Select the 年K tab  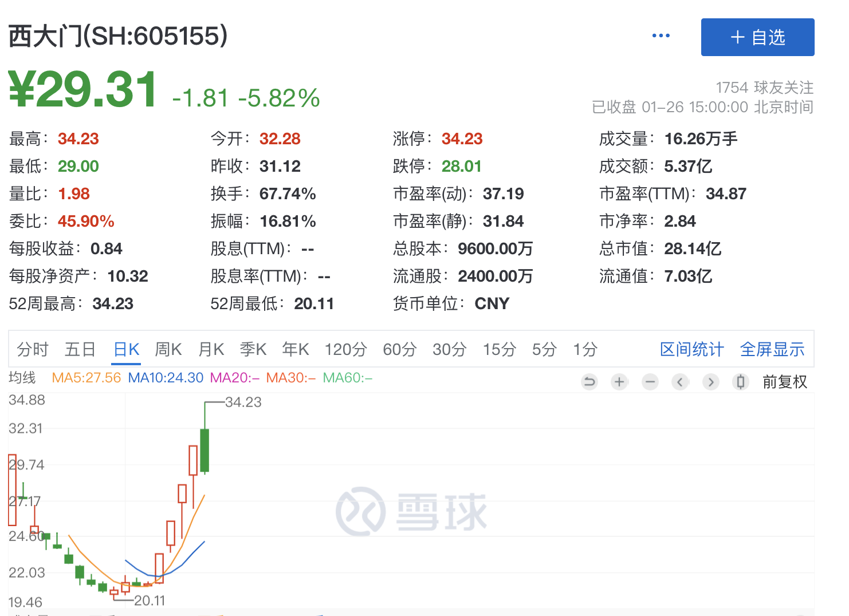click(x=296, y=349)
